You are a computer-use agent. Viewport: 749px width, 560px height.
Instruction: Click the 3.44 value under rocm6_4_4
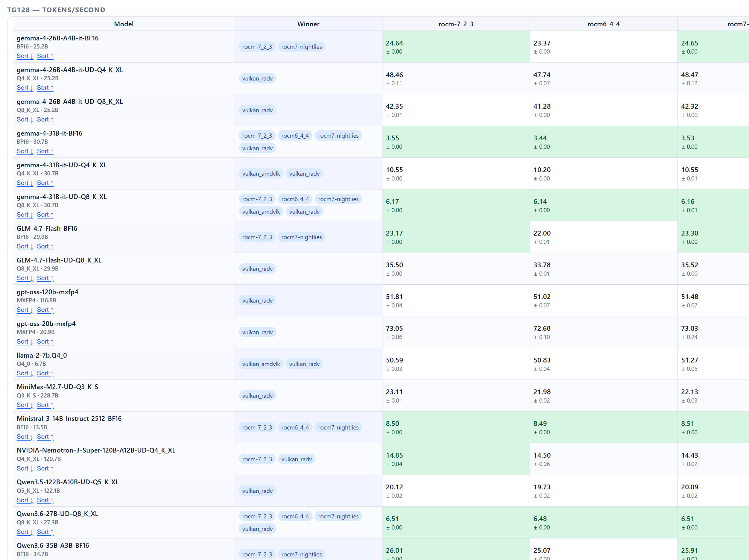click(540, 138)
